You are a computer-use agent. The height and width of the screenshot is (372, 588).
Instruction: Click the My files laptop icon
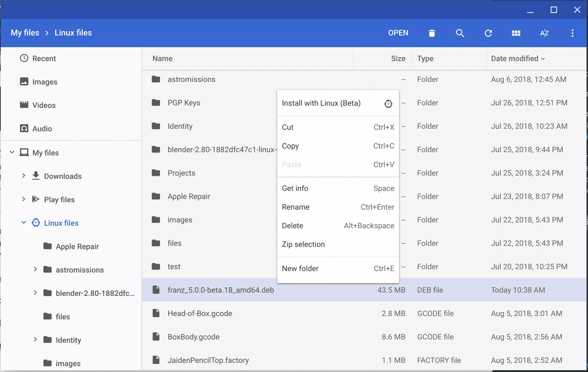(24, 153)
